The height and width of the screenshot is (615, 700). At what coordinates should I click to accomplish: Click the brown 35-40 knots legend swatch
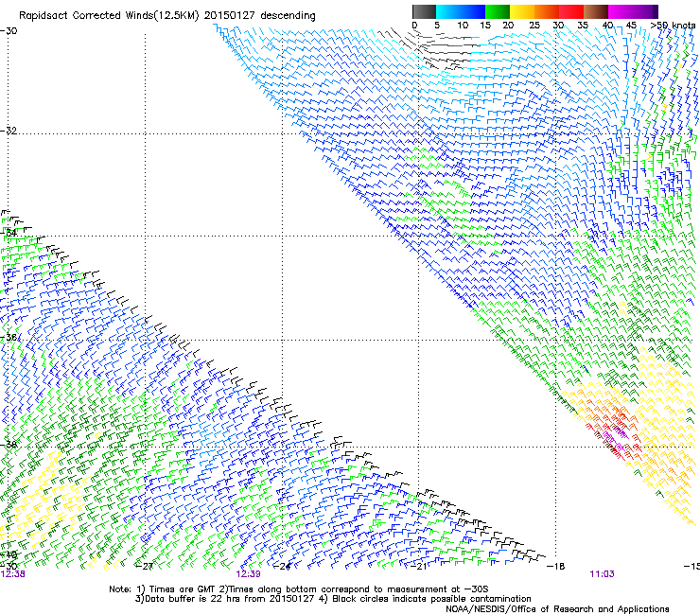click(x=596, y=11)
